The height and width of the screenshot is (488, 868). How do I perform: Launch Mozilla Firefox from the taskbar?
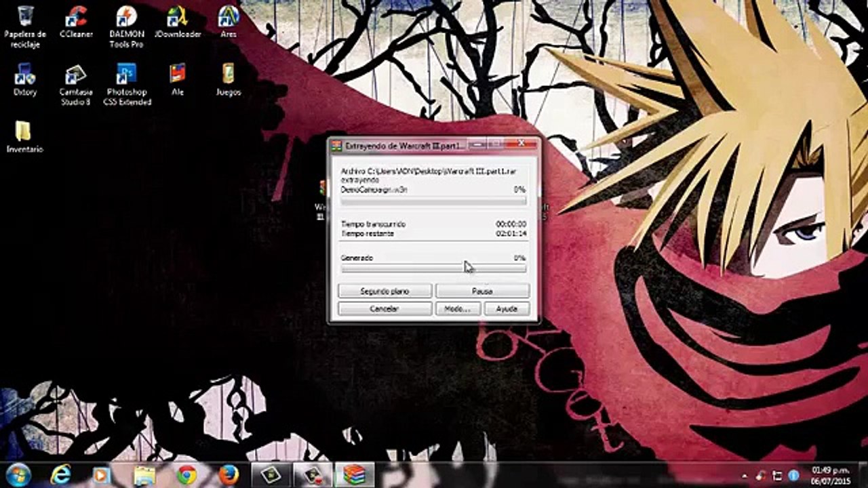(x=229, y=475)
